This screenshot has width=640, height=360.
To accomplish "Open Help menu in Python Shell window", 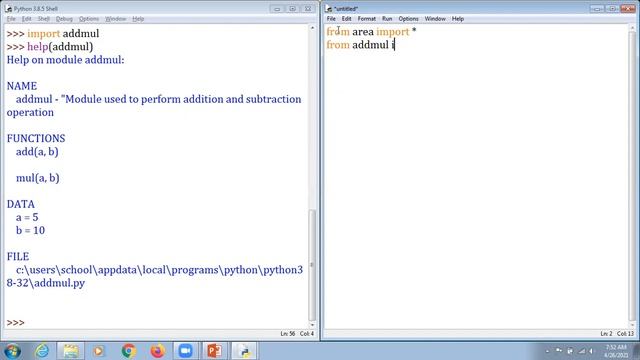I will point(138,19).
